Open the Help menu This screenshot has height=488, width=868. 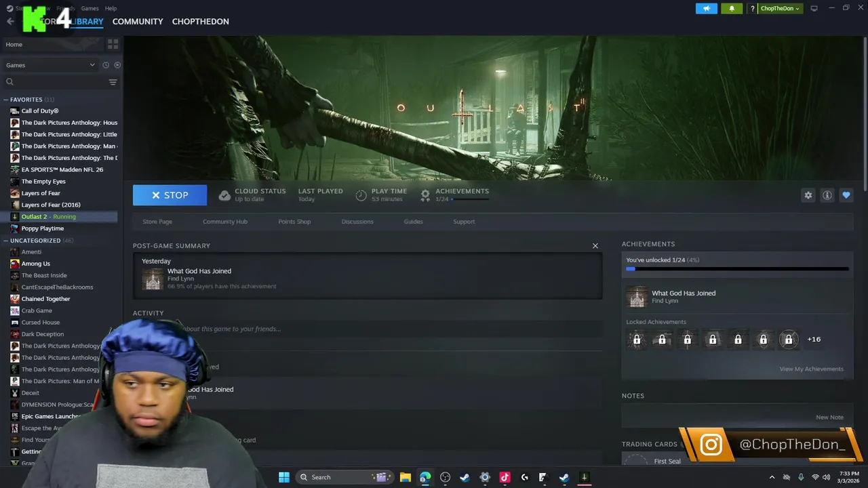tap(111, 8)
